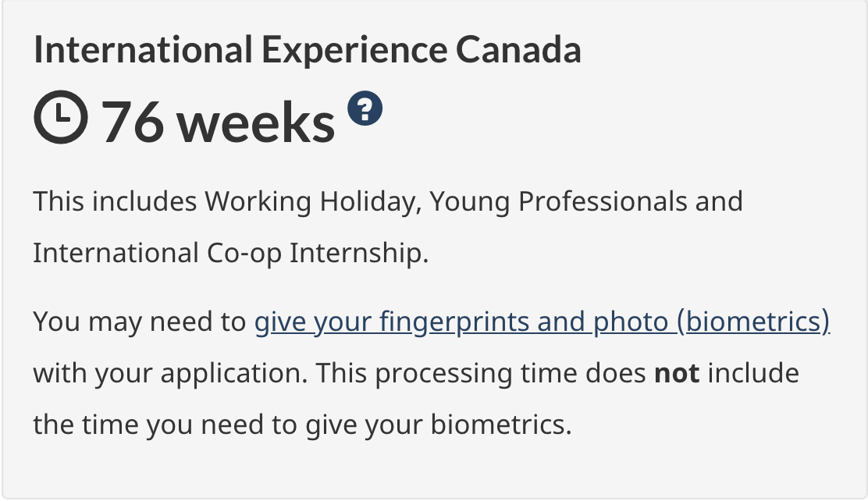Click "(biometrics)" at the link's end

(752, 322)
